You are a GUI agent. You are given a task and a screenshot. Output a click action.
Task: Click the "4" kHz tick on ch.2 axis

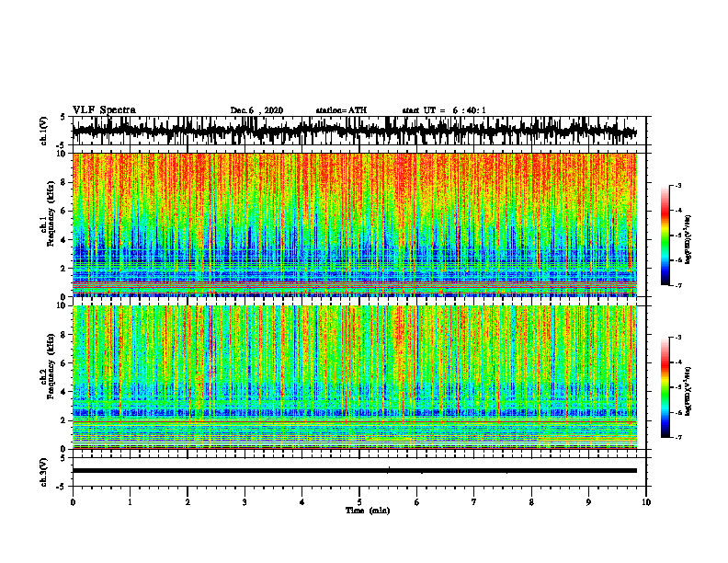(x=64, y=392)
